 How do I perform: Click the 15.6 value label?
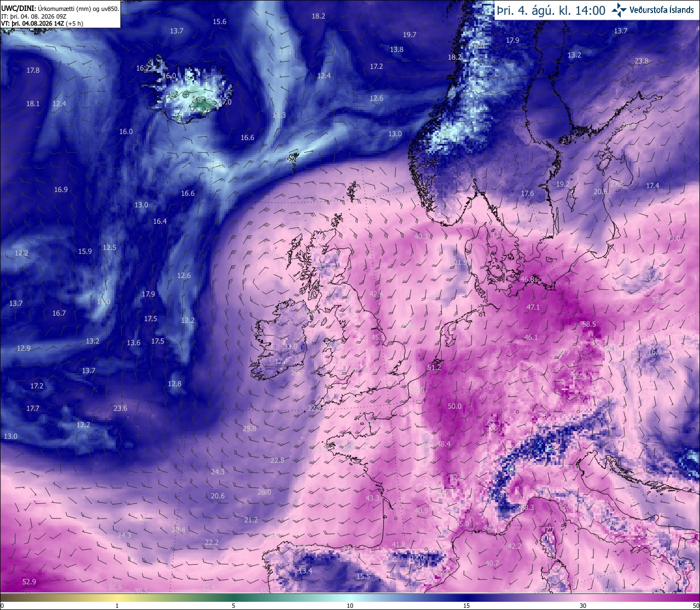[219, 21]
